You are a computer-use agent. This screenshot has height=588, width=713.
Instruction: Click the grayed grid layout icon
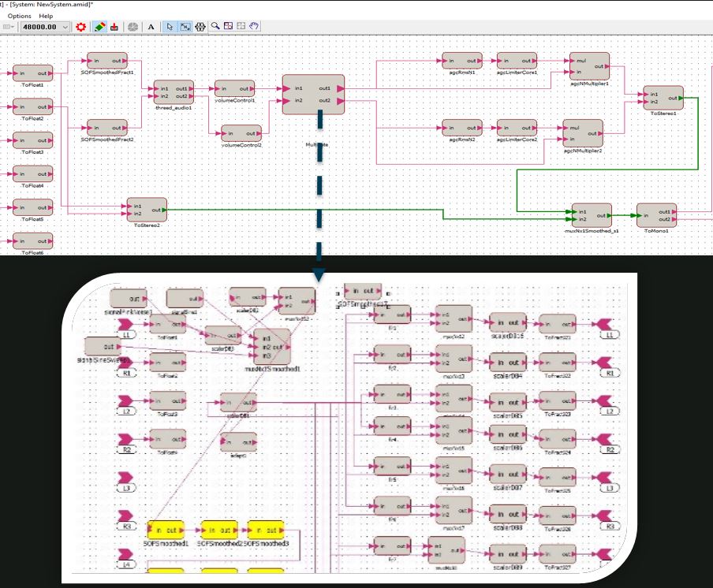(x=241, y=26)
